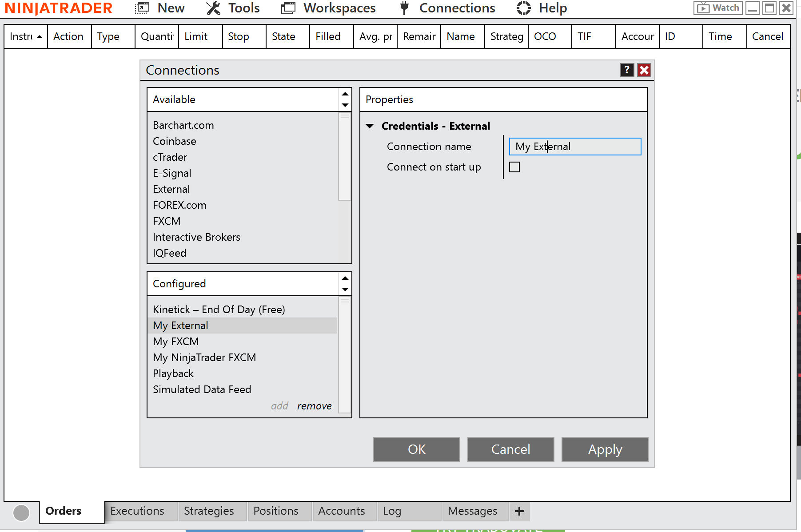Click the up arrow of Available list header

(x=345, y=94)
